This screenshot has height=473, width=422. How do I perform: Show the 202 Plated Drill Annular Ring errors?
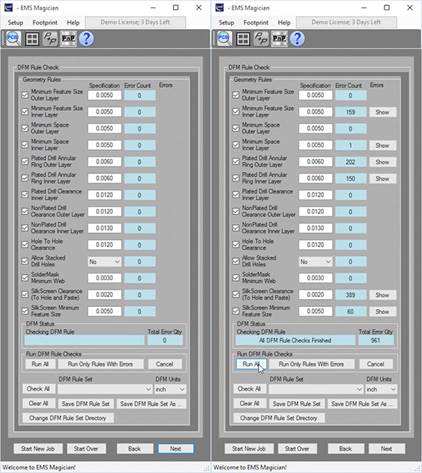pyautogui.click(x=382, y=162)
